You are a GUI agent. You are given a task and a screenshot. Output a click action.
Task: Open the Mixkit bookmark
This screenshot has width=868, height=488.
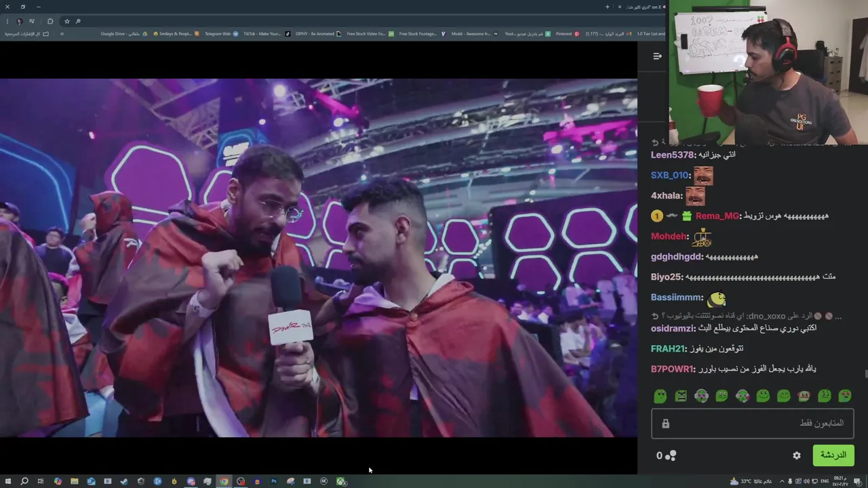point(475,34)
